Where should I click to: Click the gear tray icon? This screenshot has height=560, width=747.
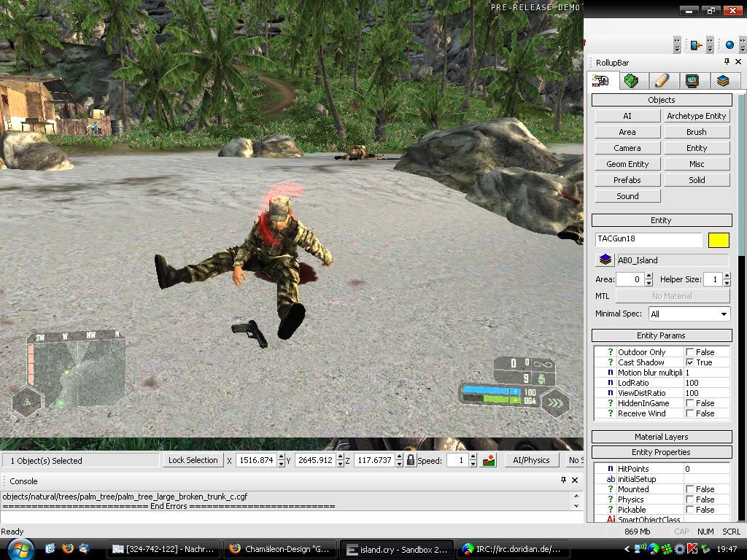680,549
